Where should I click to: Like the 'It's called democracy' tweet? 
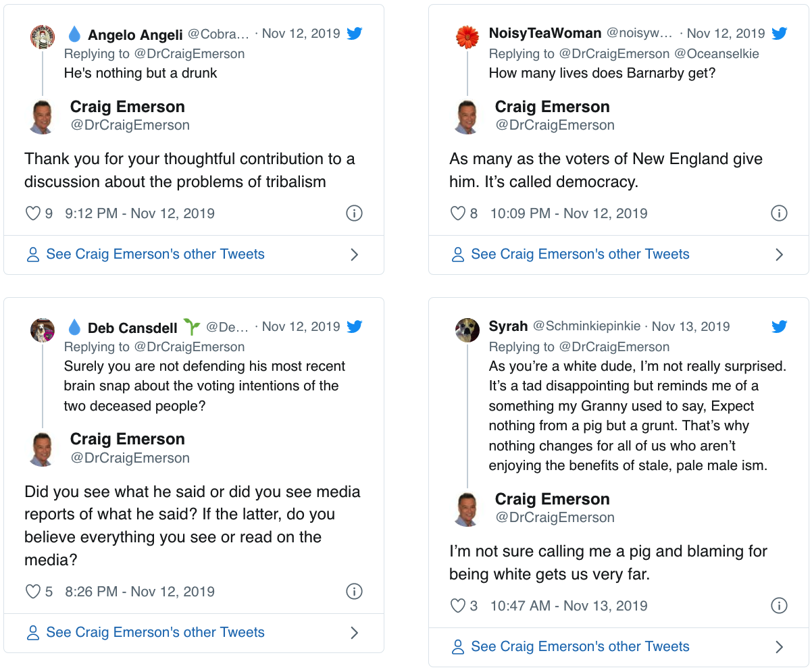pyautogui.click(x=458, y=213)
